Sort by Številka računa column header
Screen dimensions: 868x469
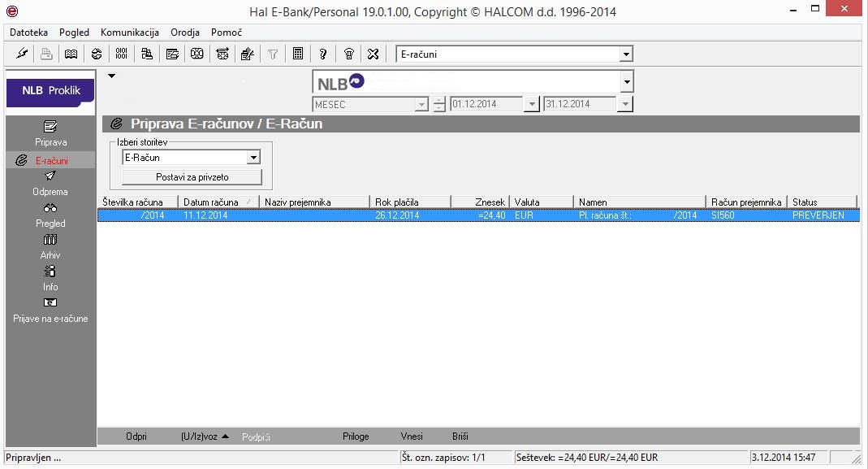pos(138,202)
